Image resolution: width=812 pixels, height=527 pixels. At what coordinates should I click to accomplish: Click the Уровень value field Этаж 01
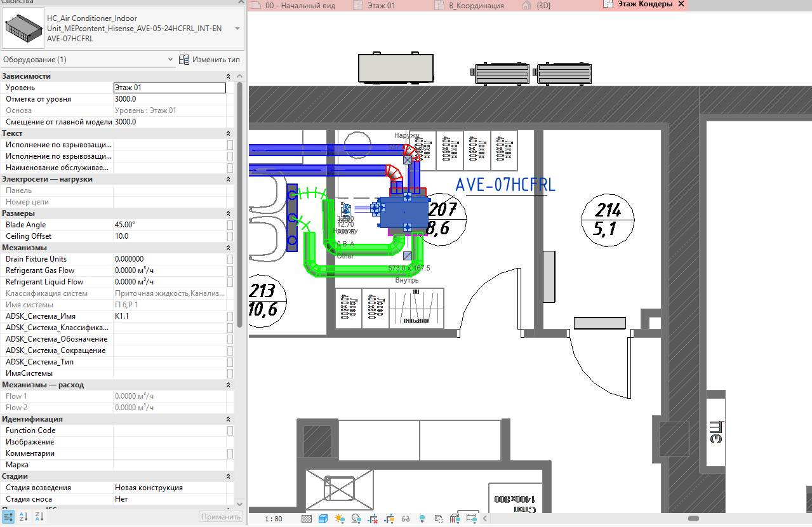(x=169, y=88)
